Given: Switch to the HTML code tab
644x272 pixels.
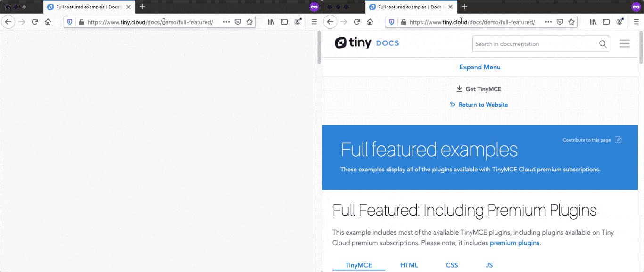Looking at the screenshot, I should click(x=409, y=265).
